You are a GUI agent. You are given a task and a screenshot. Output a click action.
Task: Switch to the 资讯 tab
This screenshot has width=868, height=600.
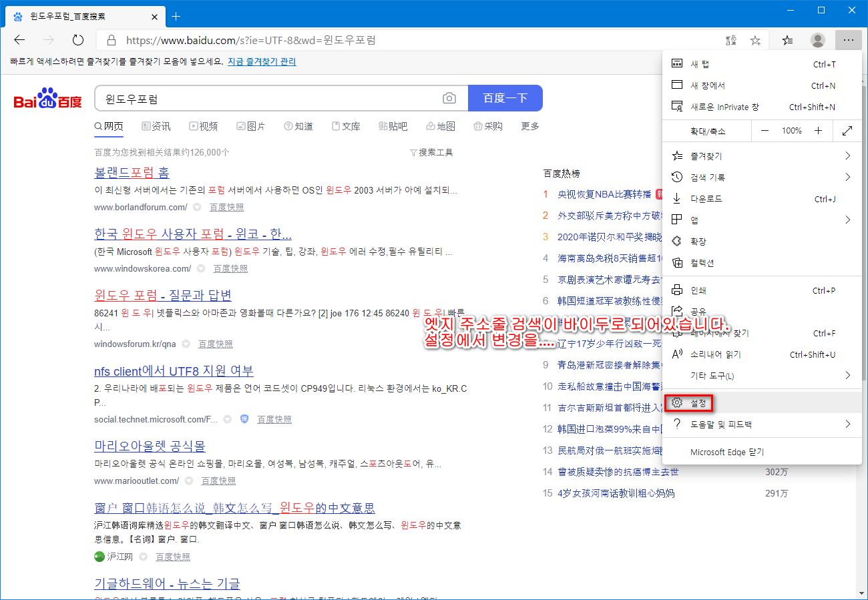pos(156,126)
